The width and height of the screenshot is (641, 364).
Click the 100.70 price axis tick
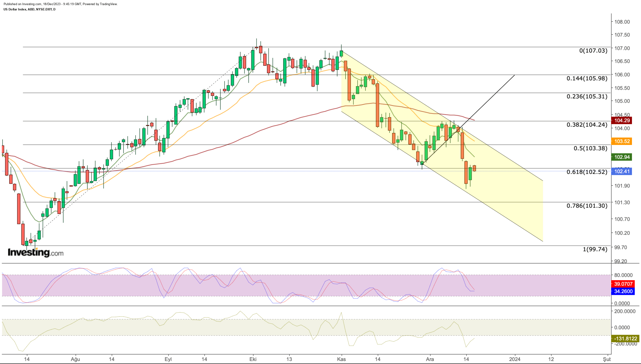(622, 219)
